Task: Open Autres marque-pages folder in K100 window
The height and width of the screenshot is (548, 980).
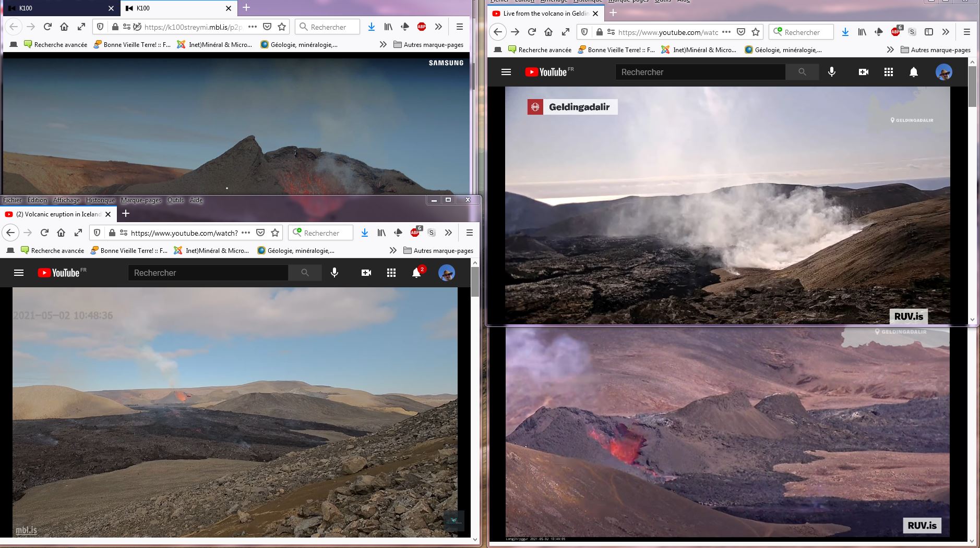Action: pyautogui.click(x=428, y=44)
